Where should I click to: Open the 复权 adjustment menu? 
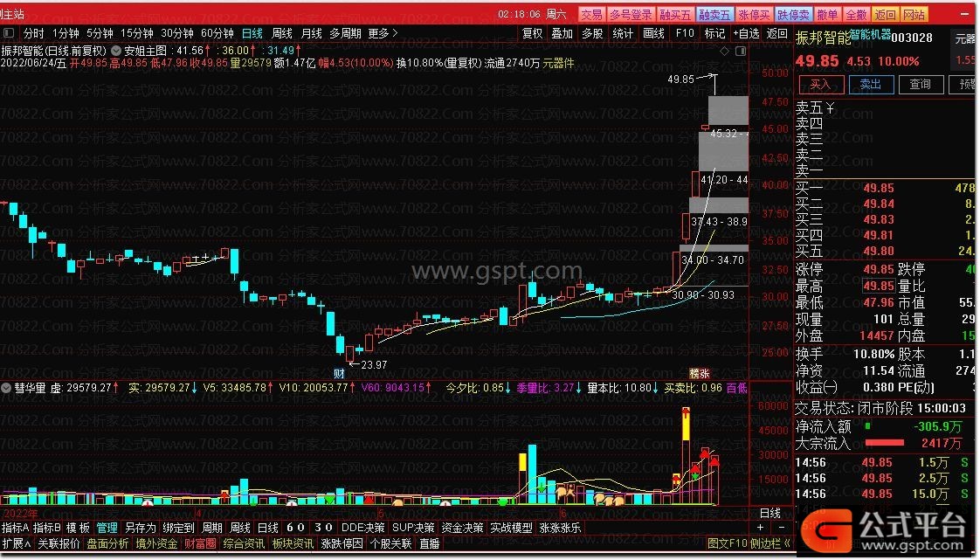click(x=533, y=33)
